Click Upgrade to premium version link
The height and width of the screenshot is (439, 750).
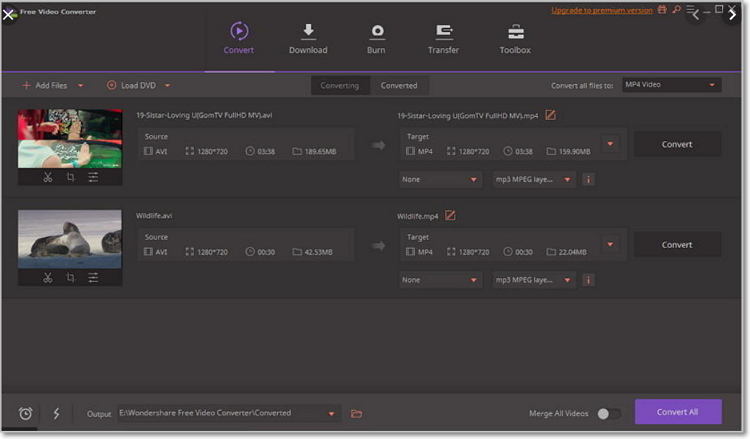click(x=602, y=11)
